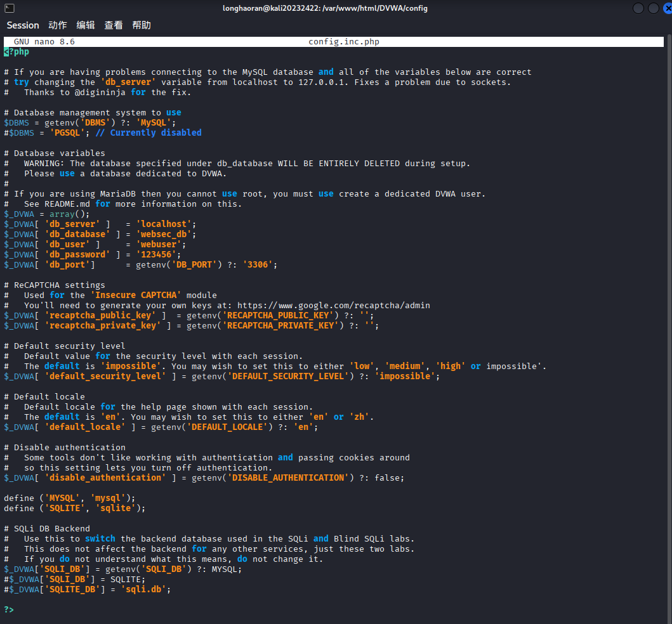Click the '# SQLi DB Backend' comment
Image resolution: width=672 pixels, height=624 pixels.
click(x=47, y=528)
